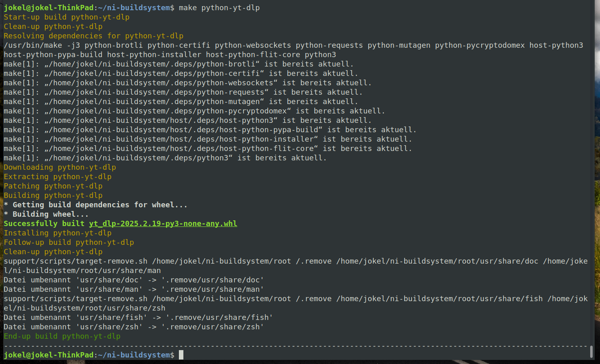Click the terminal scrollbar thumb

click(x=591, y=351)
